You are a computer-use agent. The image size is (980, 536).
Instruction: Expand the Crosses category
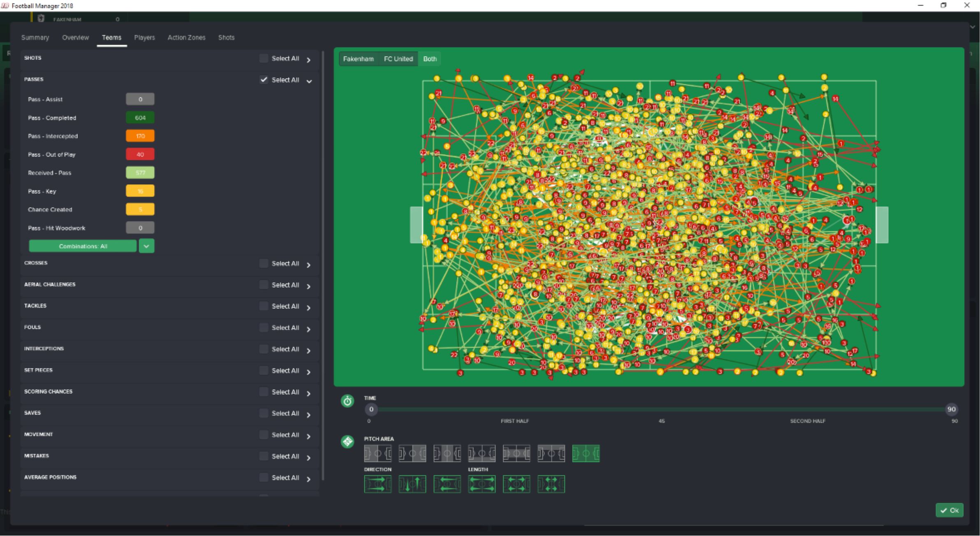(308, 264)
